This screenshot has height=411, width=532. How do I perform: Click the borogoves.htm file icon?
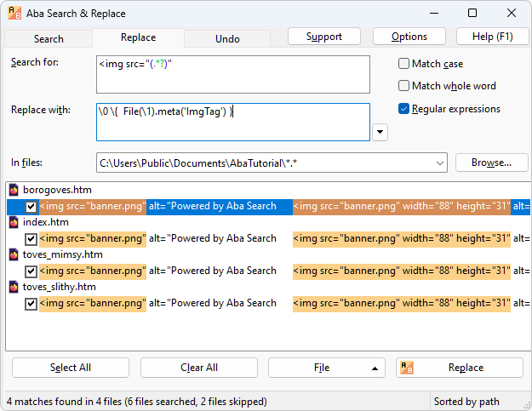[14, 190]
